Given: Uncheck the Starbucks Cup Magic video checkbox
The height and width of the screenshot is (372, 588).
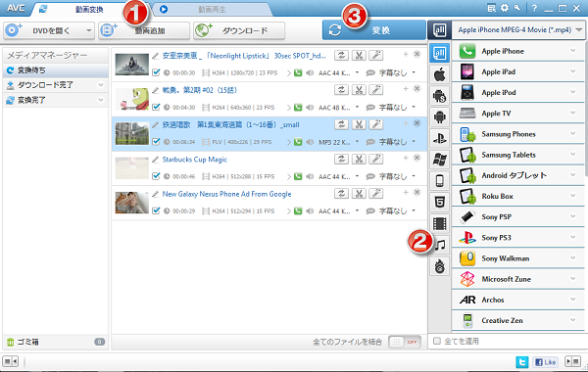Looking at the screenshot, I should coord(156,176).
